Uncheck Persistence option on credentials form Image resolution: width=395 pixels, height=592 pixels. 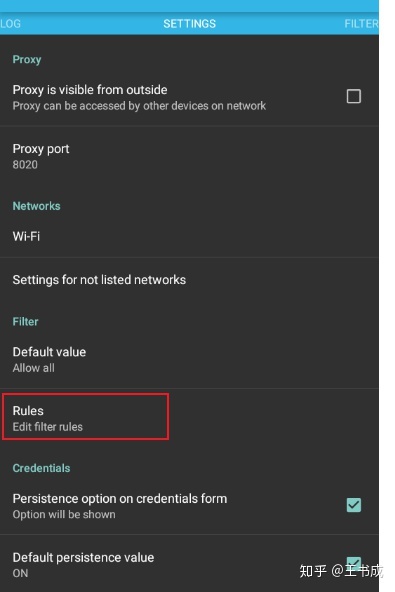[353, 505]
